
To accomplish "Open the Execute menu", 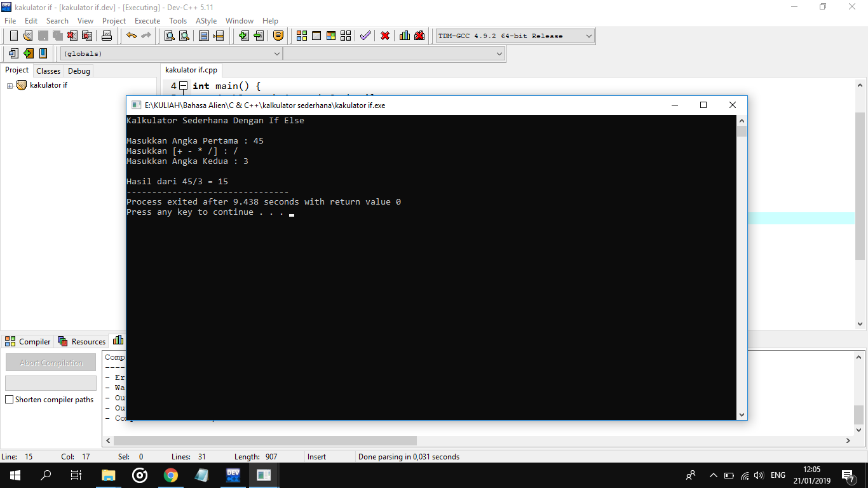I will 147,20.
